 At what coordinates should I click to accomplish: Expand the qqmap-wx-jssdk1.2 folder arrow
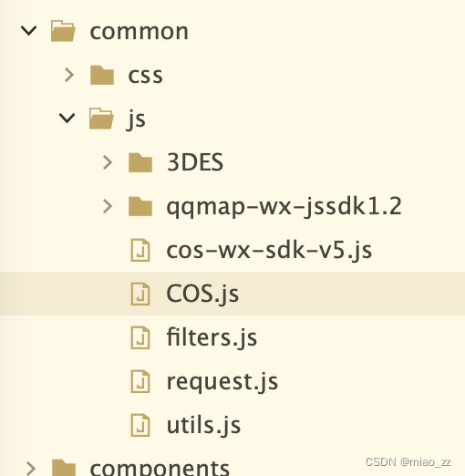pyautogui.click(x=108, y=206)
